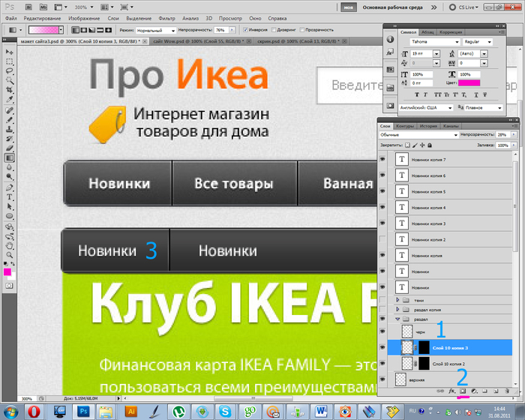Select the Brush tool

pos(9,119)
